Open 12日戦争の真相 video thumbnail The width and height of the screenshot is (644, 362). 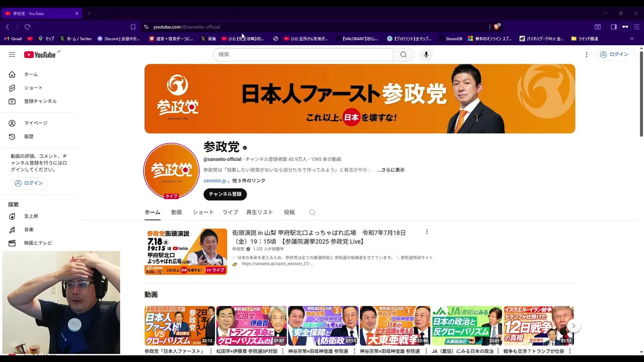pos(538,326)
